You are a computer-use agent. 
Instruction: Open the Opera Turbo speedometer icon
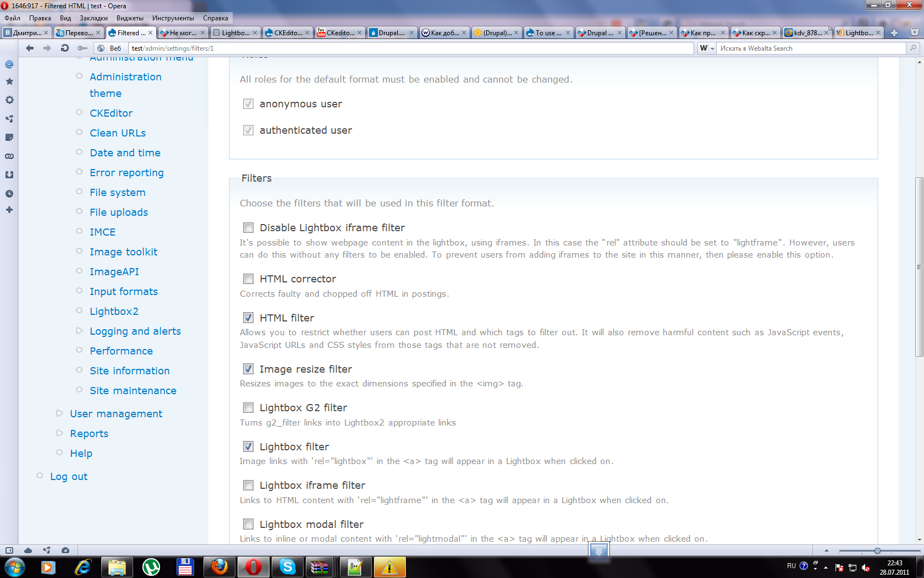[65, 550]
